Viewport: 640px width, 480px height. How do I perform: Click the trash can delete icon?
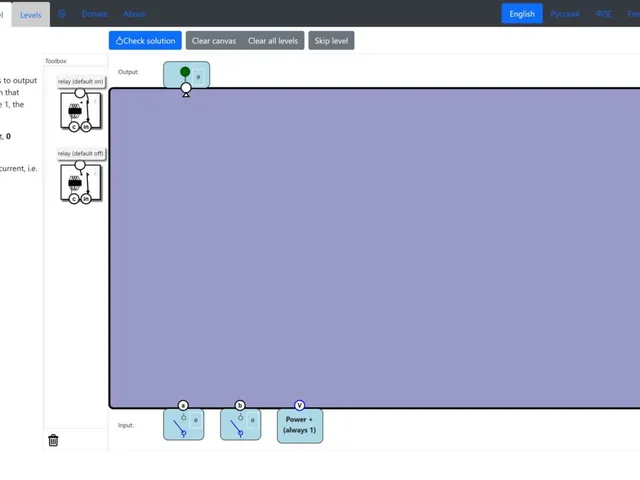point(53,440)
